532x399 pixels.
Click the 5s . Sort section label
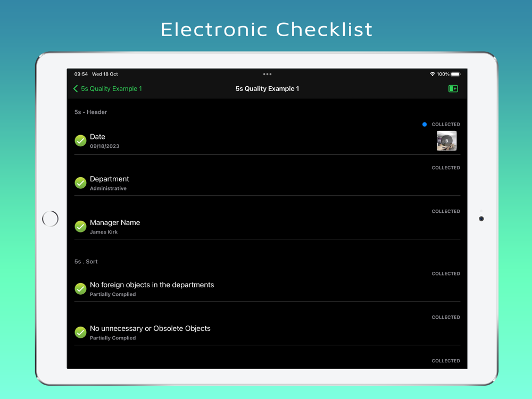tap(86, 262)
